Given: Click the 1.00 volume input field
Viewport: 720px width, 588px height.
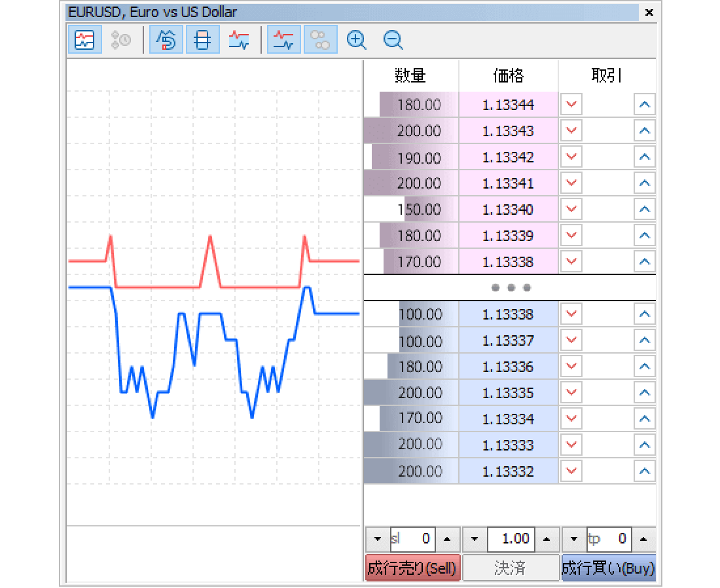Looking at the screenshot, I should (511, 540).
